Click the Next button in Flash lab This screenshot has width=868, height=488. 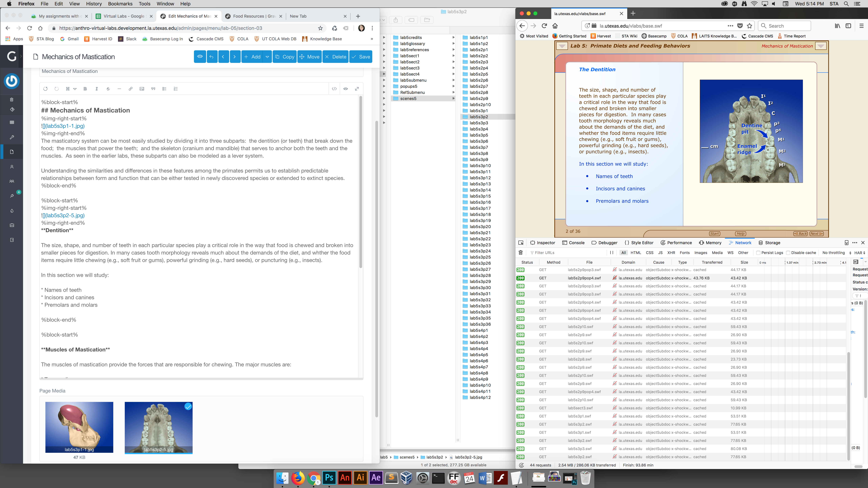coord(816,233)
